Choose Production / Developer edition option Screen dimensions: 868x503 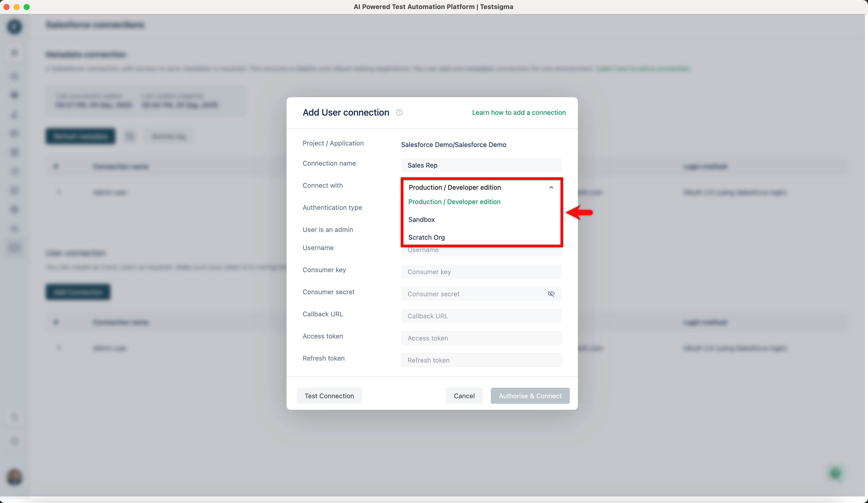point(454,202)
